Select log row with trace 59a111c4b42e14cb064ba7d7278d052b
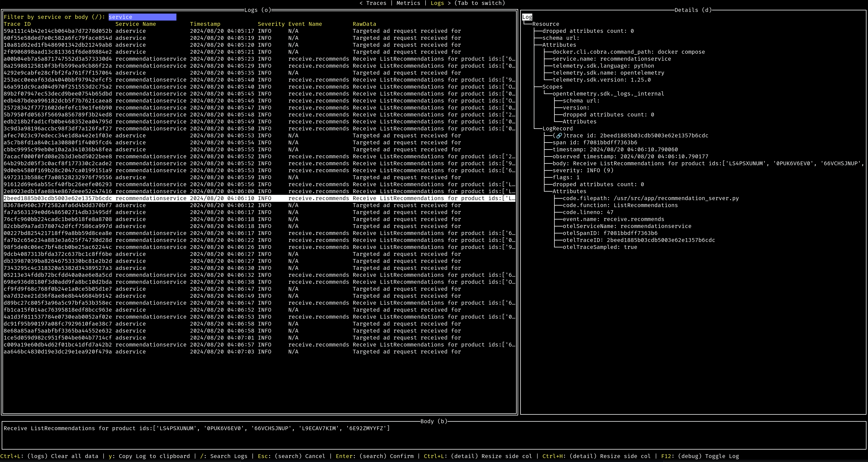The width and height of the screenshot is (868, 462). click(58, 31)
